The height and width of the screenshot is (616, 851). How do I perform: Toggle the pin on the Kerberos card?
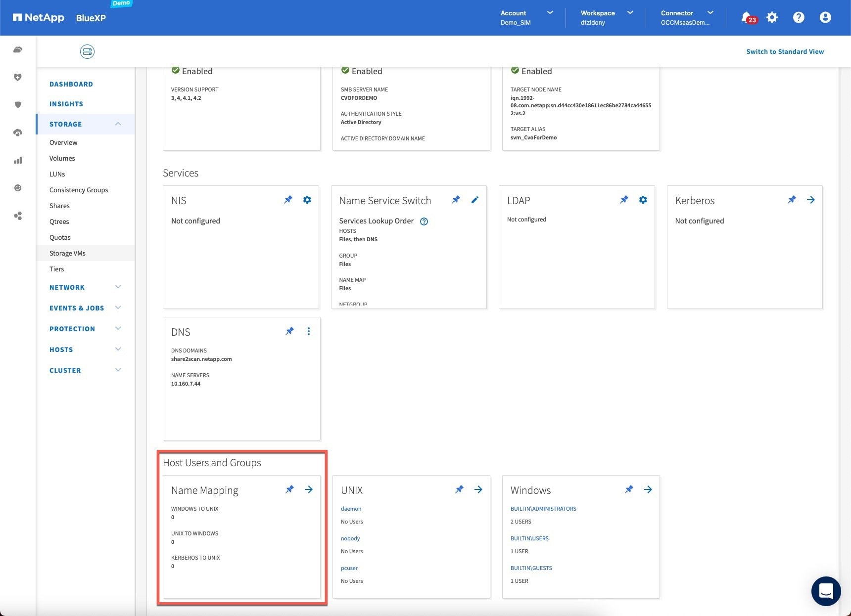(x=792, y=200)
